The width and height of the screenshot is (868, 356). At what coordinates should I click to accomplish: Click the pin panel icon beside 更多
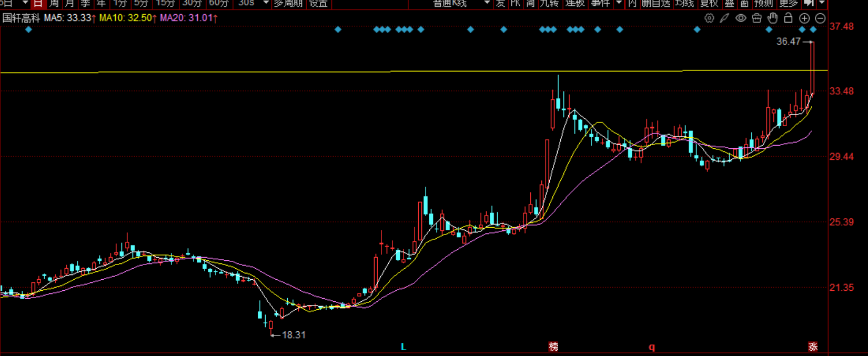click(x=809, y=3)
